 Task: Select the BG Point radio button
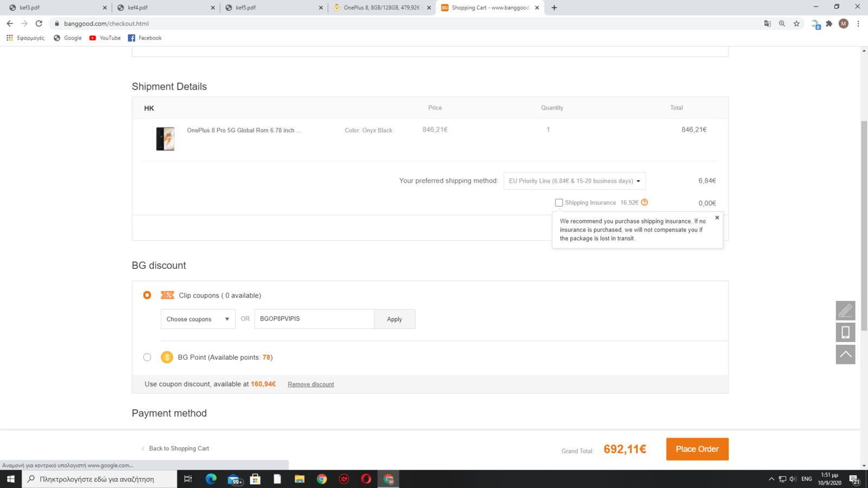(147, 357)
